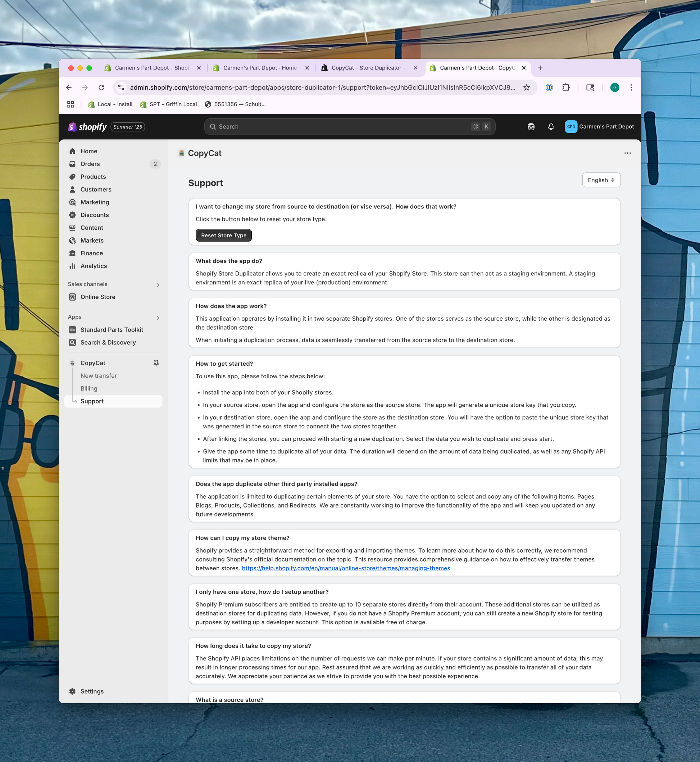Open the Online Store icon
700x762 pixels.
72,297
